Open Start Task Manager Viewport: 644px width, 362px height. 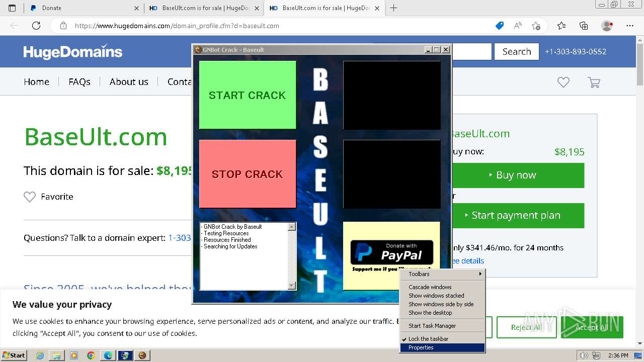coord(443,326)
